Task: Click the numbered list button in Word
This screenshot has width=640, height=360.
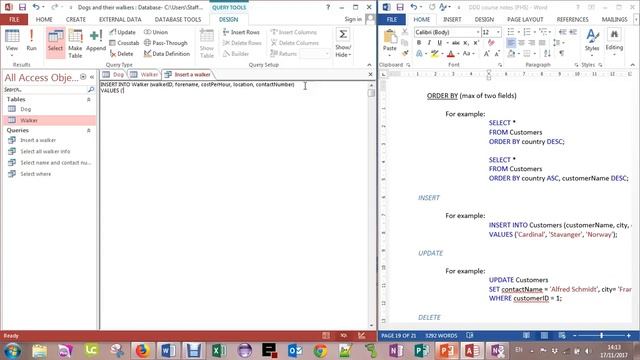Action: pos(527,32)
